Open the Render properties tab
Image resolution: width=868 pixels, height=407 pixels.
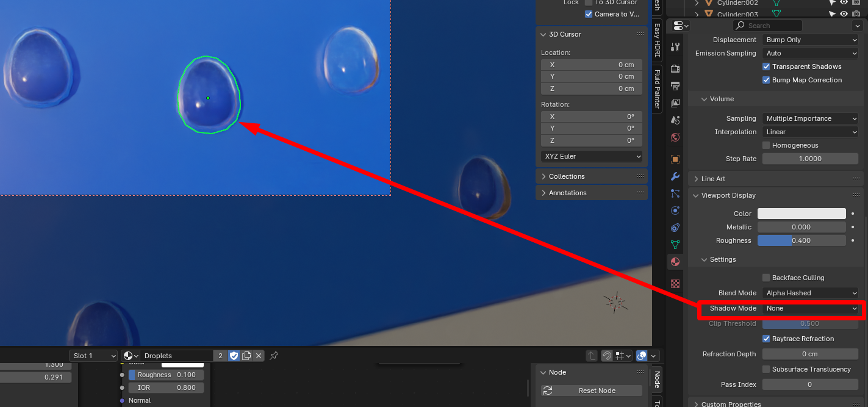tap(675, 68)
